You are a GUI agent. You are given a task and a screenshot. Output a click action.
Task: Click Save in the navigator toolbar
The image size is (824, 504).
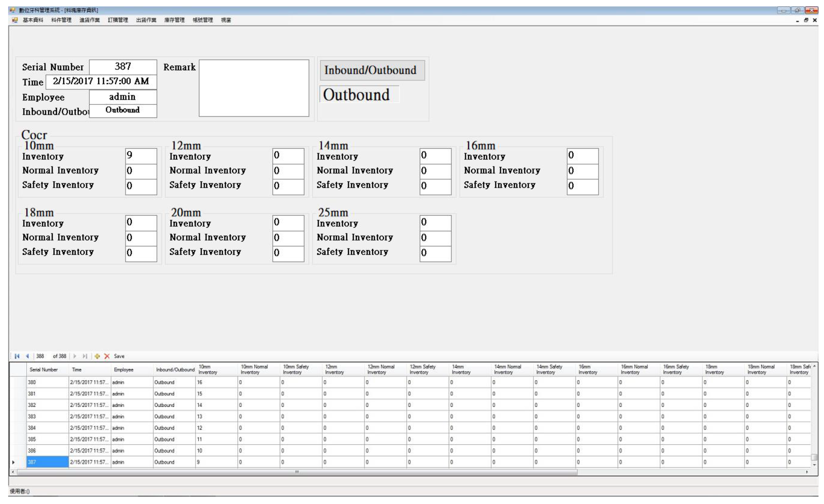tap(119, 356)
